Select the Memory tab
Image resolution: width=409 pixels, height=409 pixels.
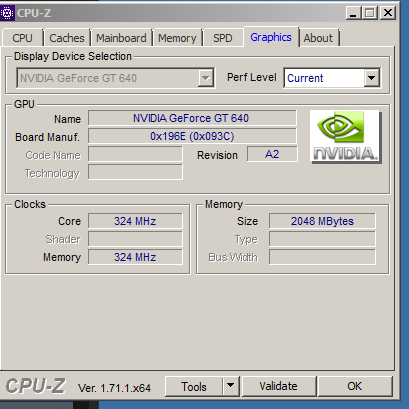click(x=177, y=38)
